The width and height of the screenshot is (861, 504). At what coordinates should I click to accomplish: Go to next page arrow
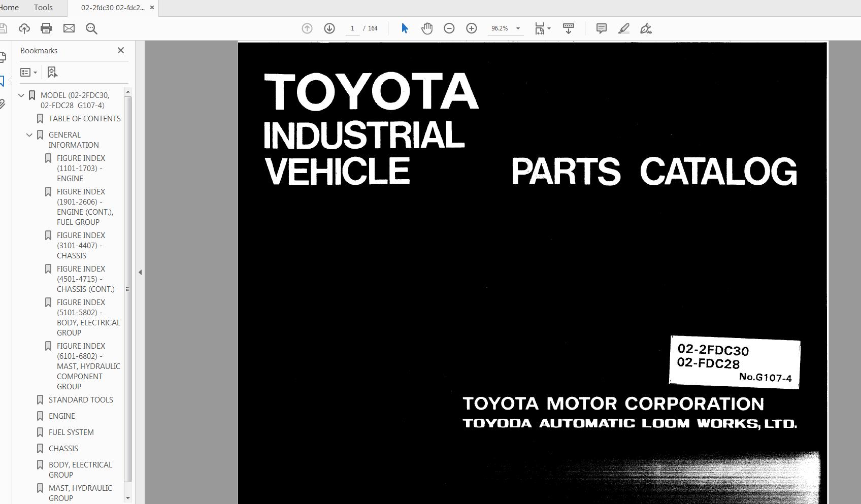tap(329, 28)
